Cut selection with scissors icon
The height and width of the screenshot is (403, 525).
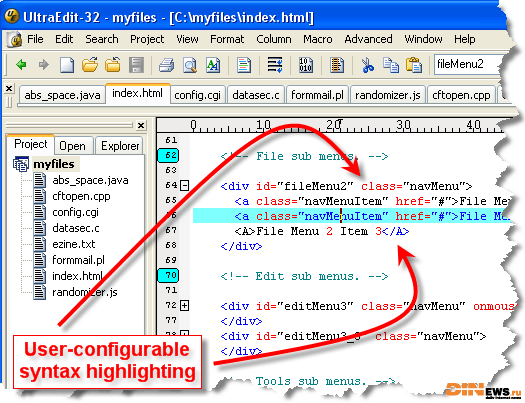point(367,65)
